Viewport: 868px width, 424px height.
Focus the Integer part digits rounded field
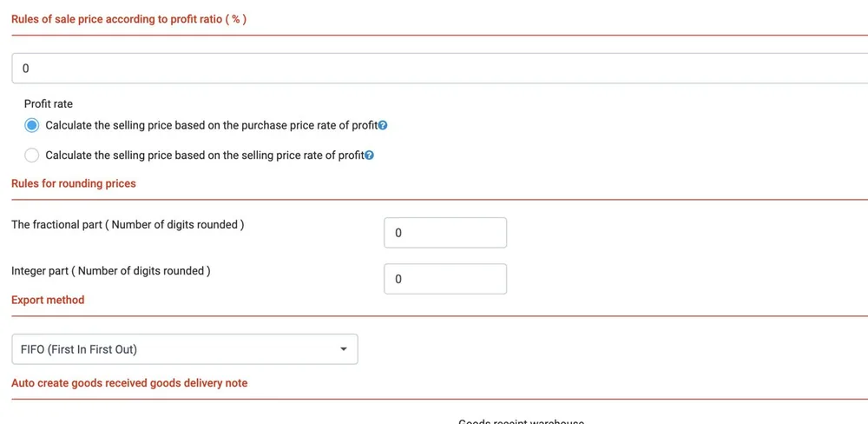(445, 279)
